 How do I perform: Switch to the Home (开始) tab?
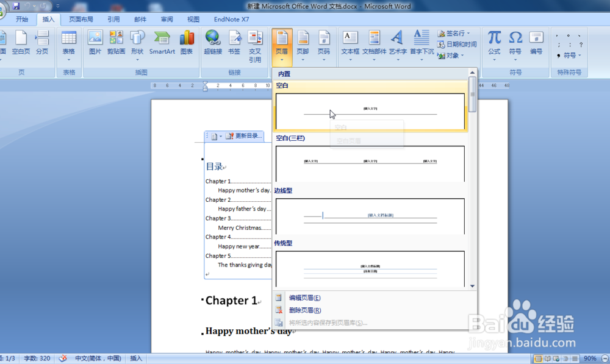coord(22,19)
